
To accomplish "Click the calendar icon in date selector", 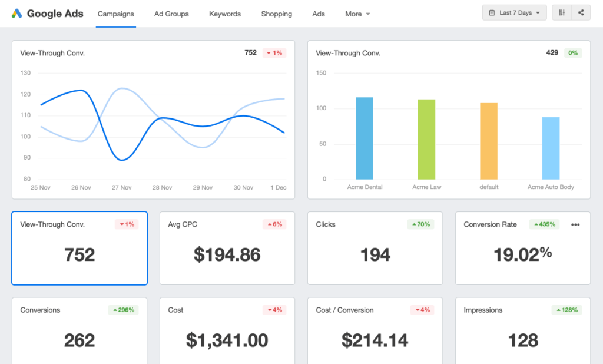I will coord(492,13).
